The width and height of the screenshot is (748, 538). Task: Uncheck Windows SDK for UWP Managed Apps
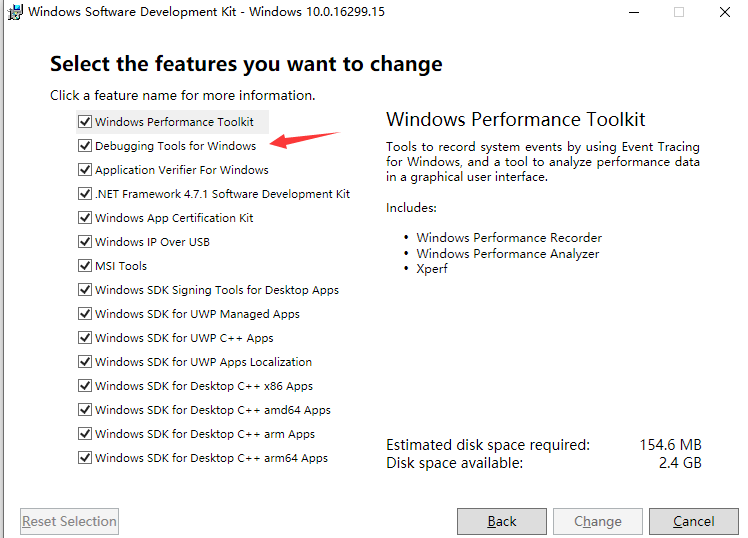click(85, 313)
